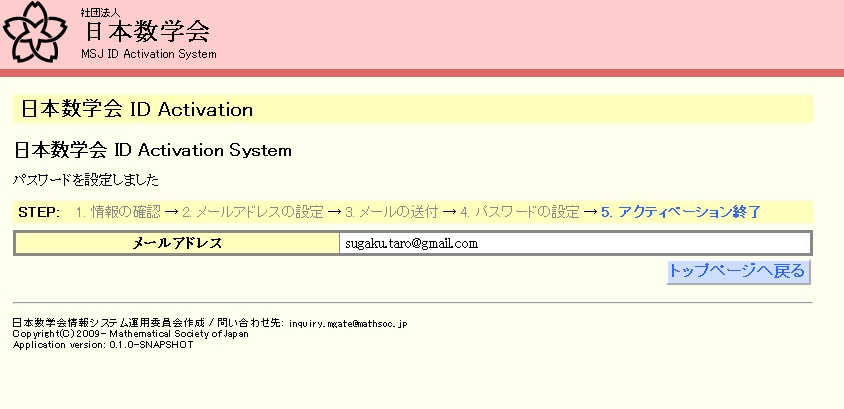
Task: Select step 4 パスワードの設定
Action: click(520, 212)
